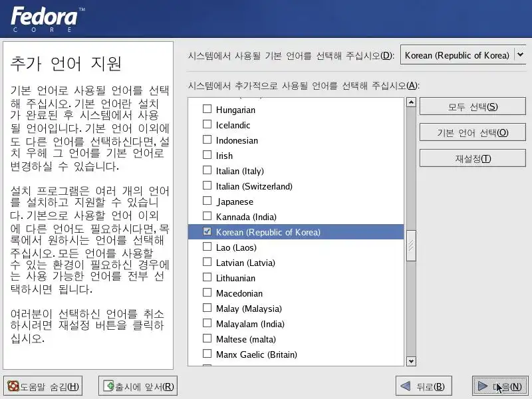Select the Malayalam (India) row text
Screen dimensions: 532x399
251,324
